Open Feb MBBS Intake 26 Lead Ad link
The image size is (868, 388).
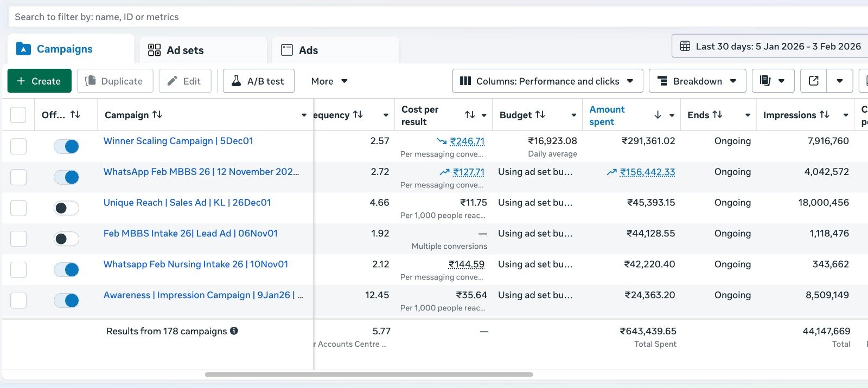[190, 234]
